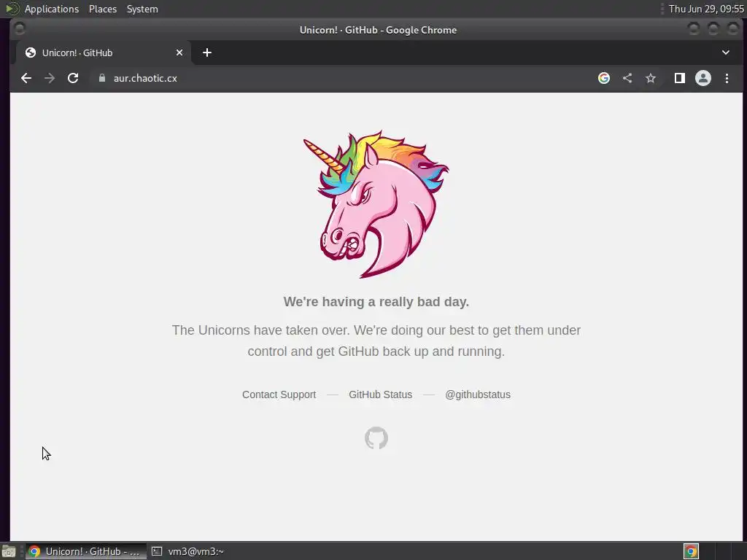Open Chrome's three-dot menu
The image size is (747, 560).
[x=727, y=78]
